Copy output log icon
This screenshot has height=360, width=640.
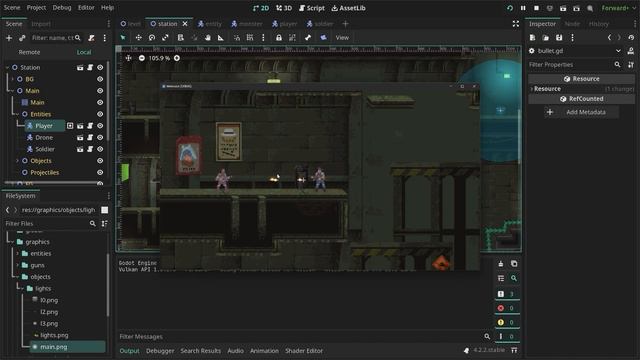click(x=514, y=264)
